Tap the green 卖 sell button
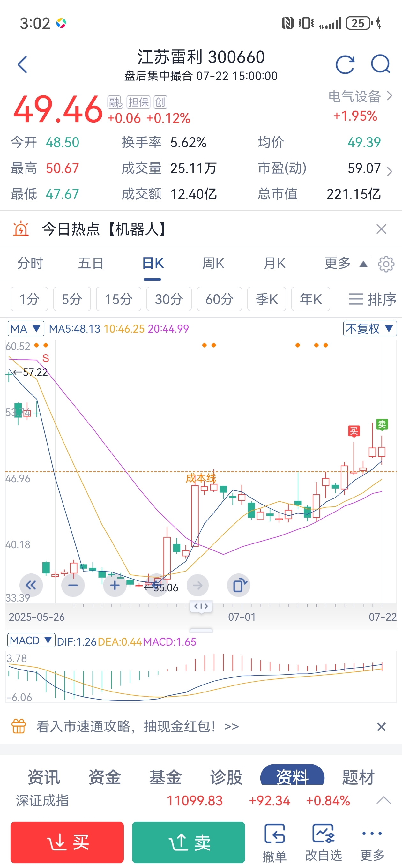This screenshot has height=868, width=402. click(x=188, y=842)
